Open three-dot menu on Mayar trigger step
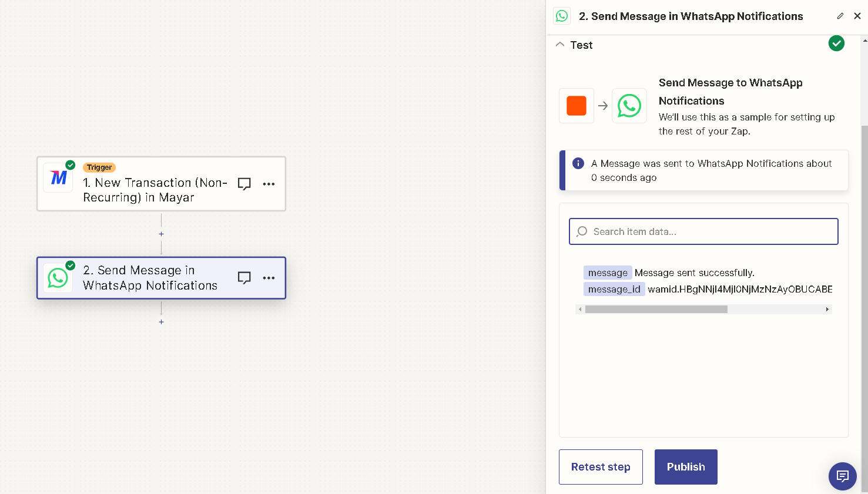 (x=269, y=184)
